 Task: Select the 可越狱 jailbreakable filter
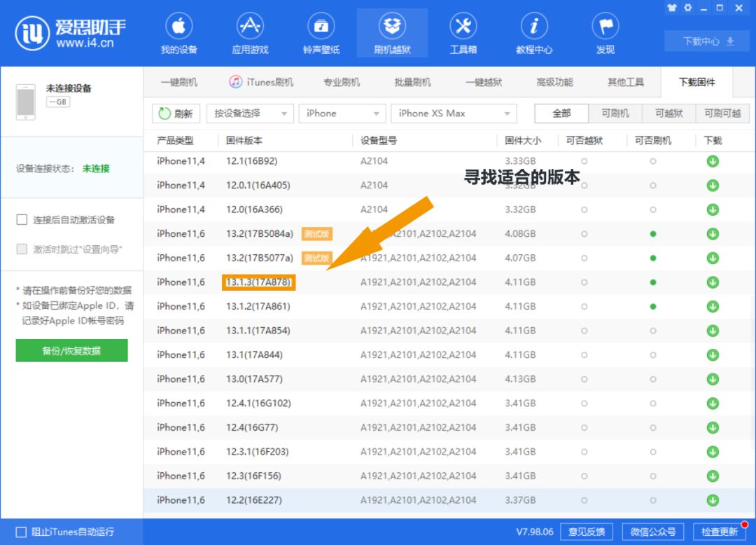coord(668,113)
